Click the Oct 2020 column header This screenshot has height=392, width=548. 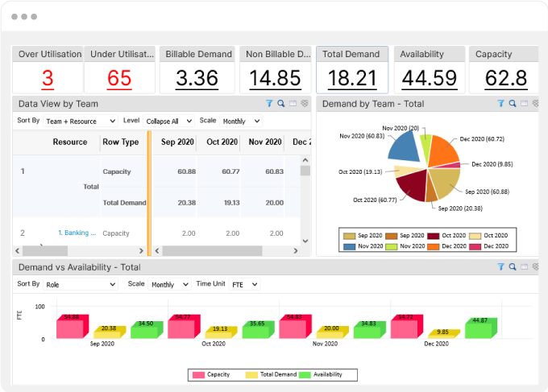[222, 142]
